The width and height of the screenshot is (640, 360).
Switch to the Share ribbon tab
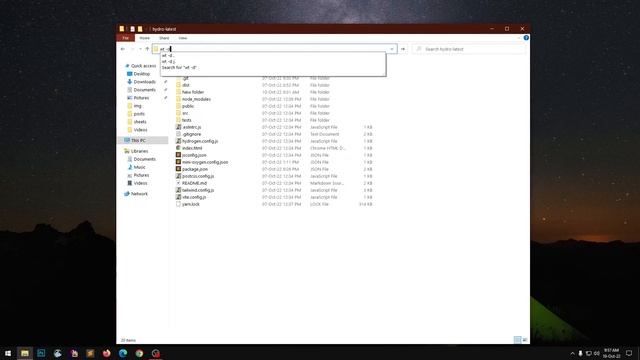point(164,38)
